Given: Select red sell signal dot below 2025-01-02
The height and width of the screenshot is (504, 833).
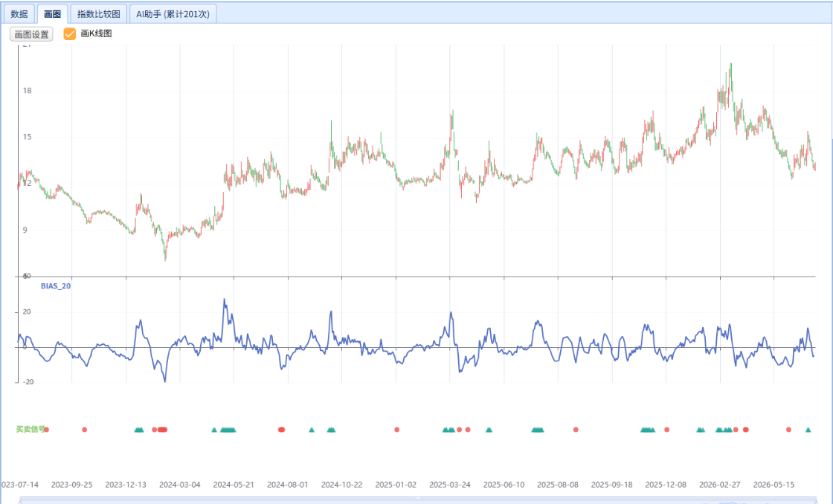Looking at the screenshot, I should (397, 430).
